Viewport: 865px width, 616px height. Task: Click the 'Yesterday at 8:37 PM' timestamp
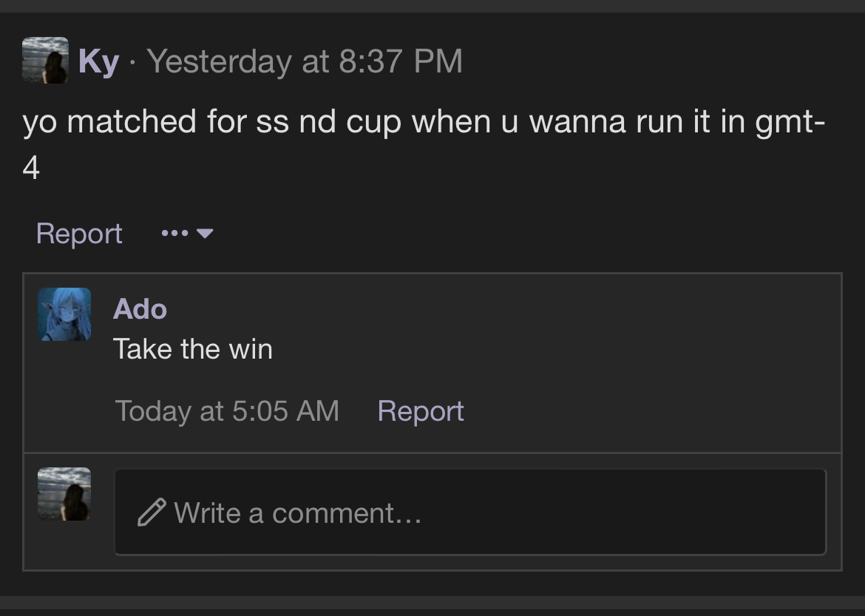pos(305,61)
